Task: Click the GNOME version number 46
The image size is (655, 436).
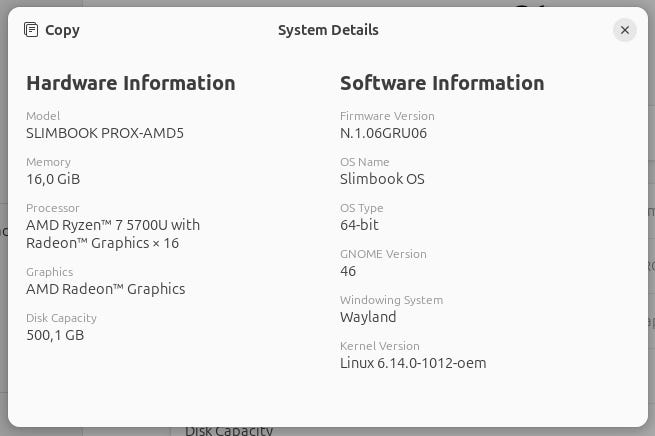Action: tap(348, 271)
